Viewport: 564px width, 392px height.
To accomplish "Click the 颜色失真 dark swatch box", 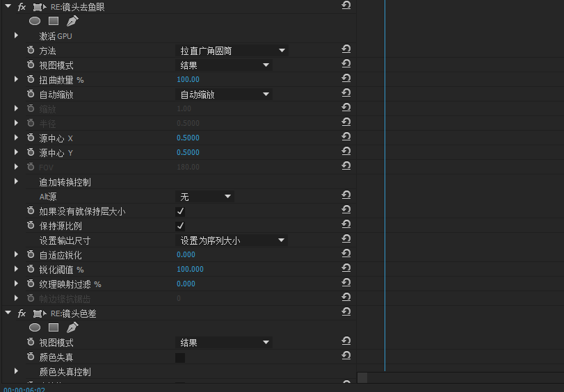I will (180, 357).
